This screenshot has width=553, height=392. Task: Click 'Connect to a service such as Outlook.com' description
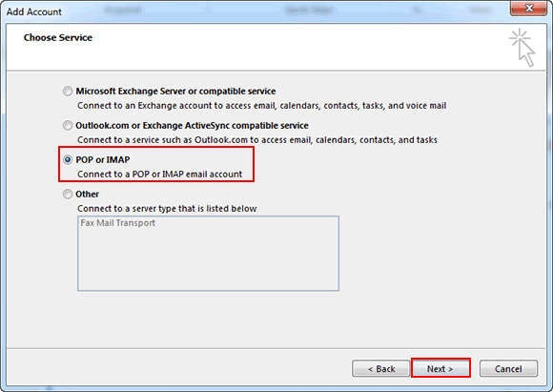[257, 140]
